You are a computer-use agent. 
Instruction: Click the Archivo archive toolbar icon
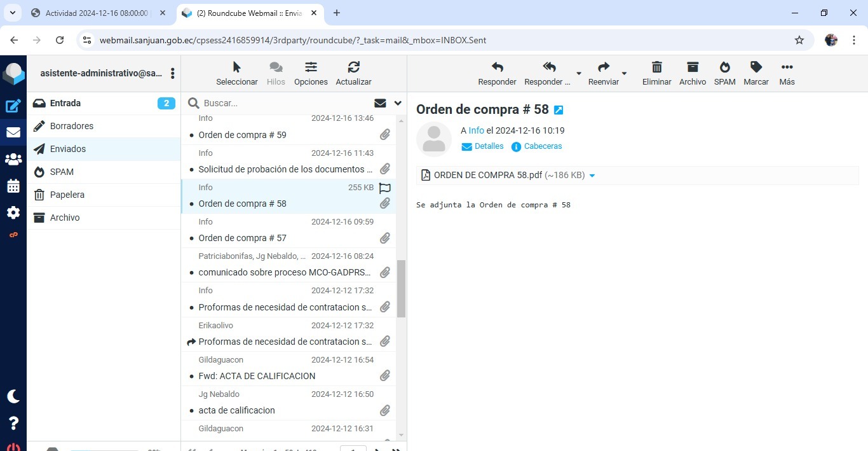pos(692,73)
